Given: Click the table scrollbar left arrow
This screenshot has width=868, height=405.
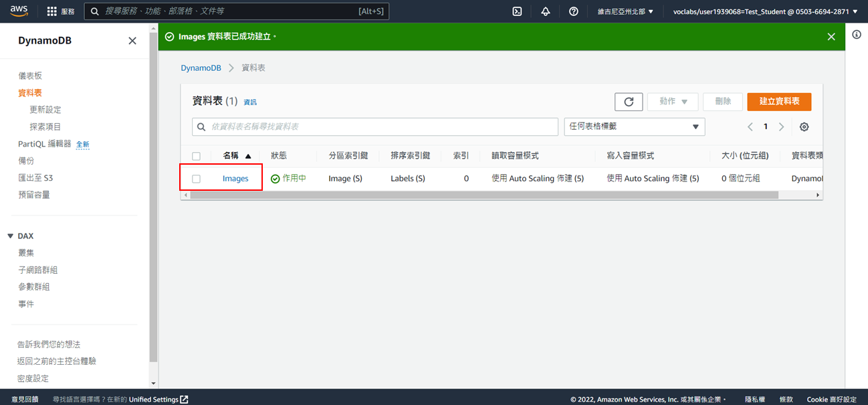Looking at the screenshot, I should [x=185, y=195].
